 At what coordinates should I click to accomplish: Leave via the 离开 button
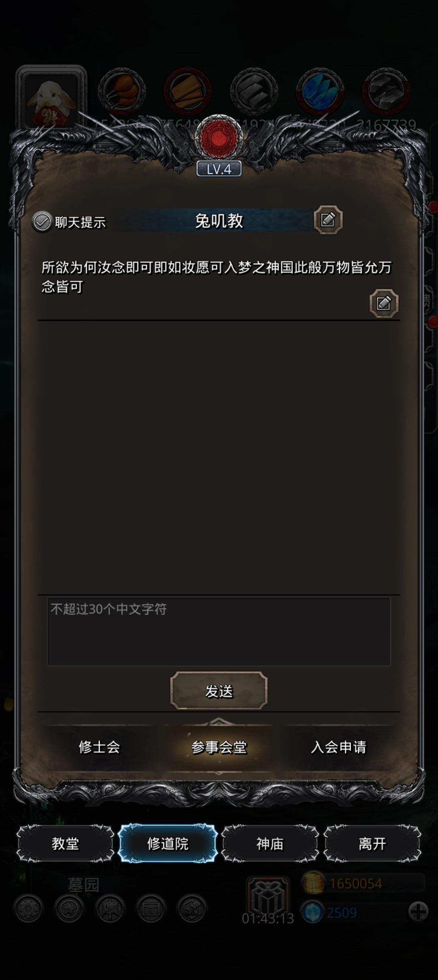(372, 844)
